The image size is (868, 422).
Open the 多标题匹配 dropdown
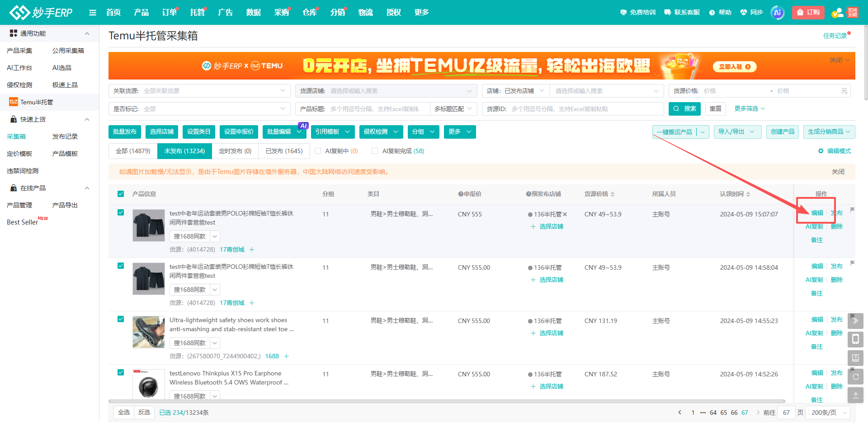(x=453, y=109)
